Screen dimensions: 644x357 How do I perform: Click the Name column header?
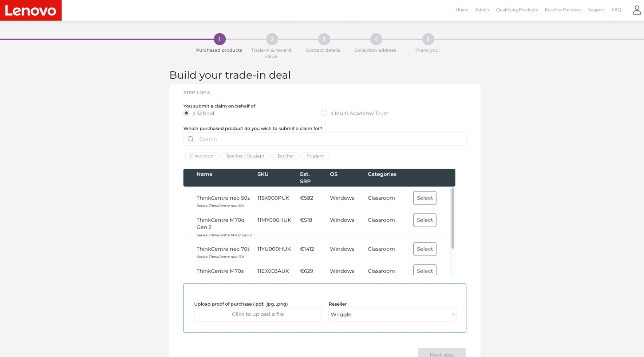pos(205,174)
